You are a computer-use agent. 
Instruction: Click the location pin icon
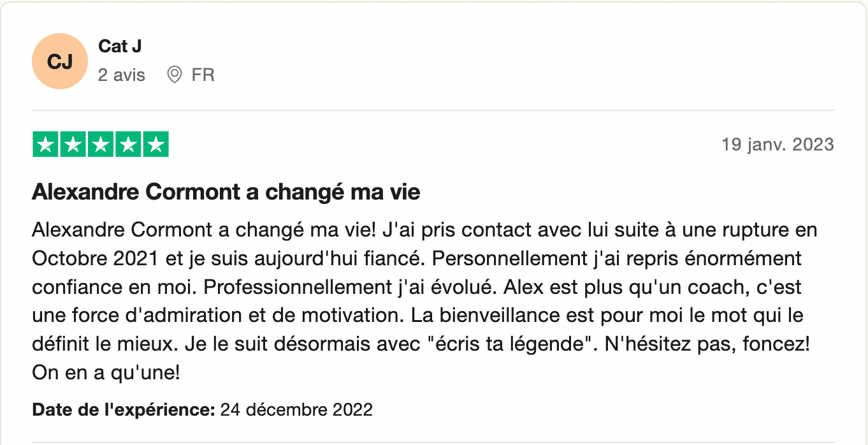[x=174, y=75]
